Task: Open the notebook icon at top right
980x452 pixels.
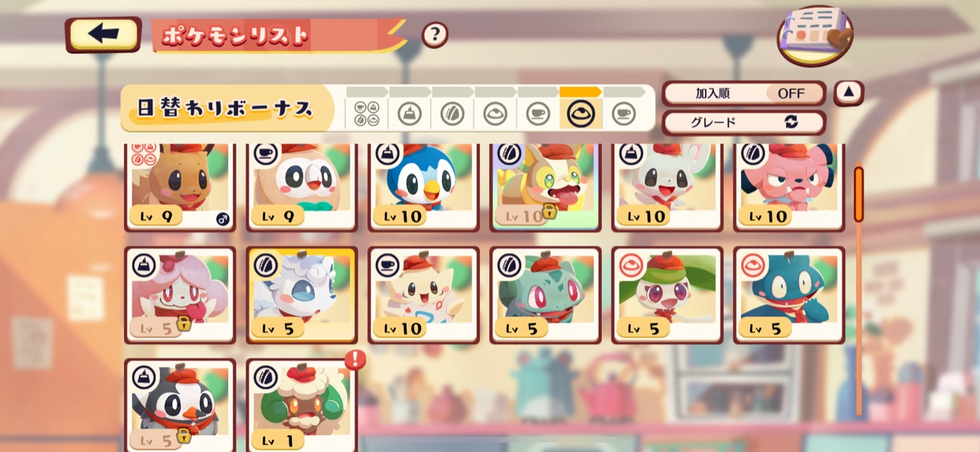Action: 815,35
